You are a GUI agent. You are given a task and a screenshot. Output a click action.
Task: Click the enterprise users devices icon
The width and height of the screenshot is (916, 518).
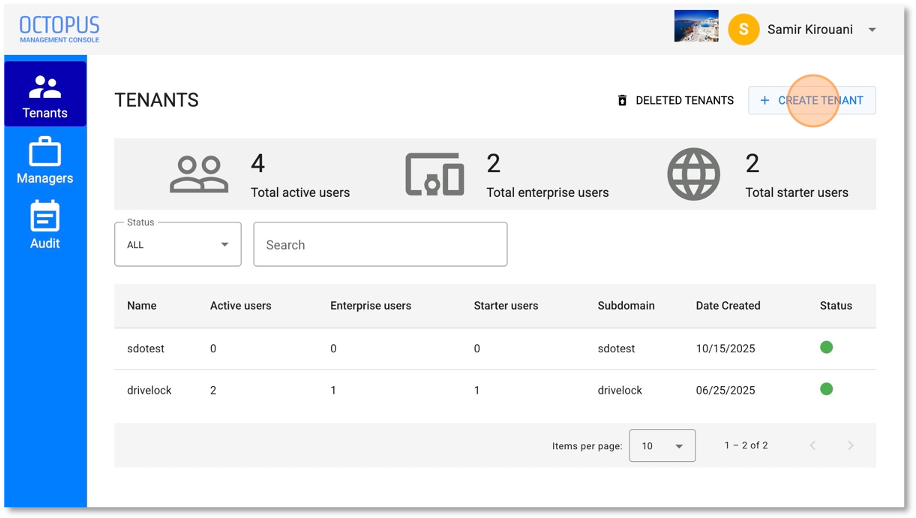point(435,174)
